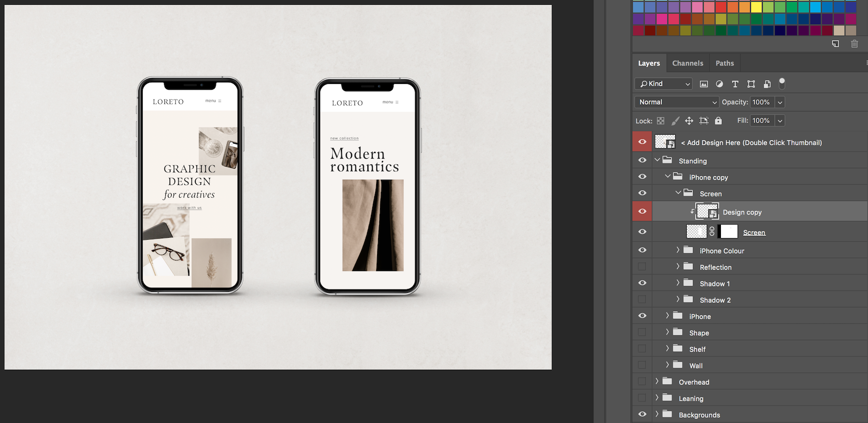Screen dimensions: 868x423
Task: Switch to the Paths tab
Action: point(724,63)
